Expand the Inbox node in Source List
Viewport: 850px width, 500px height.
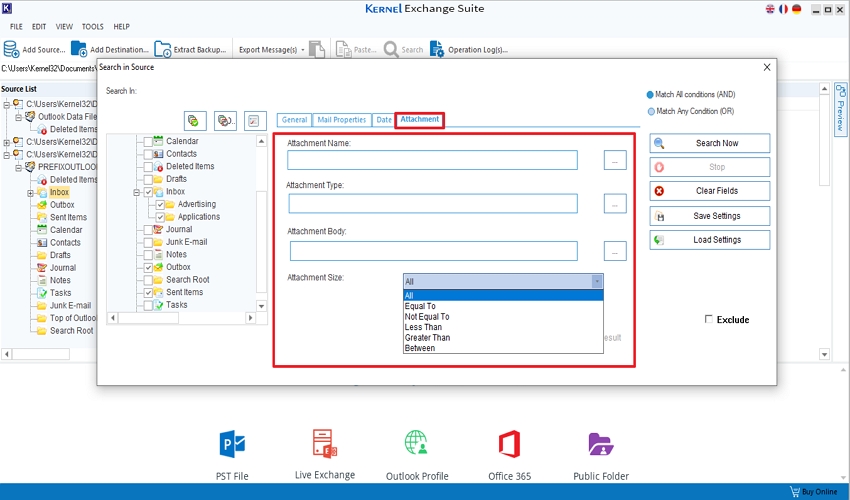(x=30, y=193)
